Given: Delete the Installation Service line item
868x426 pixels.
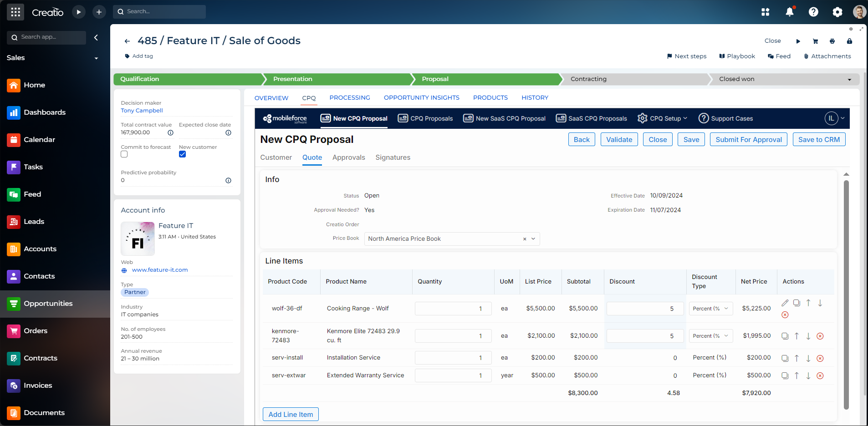Looking at the screenshot, I should 820,358.
